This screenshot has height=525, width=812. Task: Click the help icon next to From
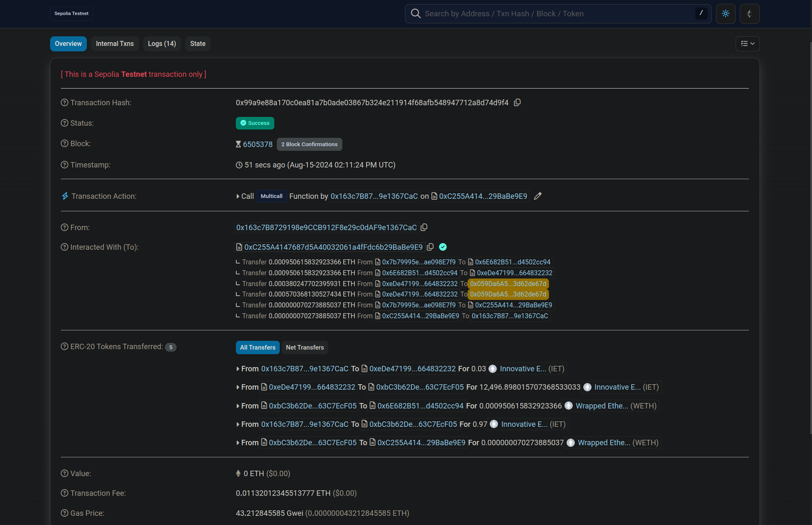[64, 227]
